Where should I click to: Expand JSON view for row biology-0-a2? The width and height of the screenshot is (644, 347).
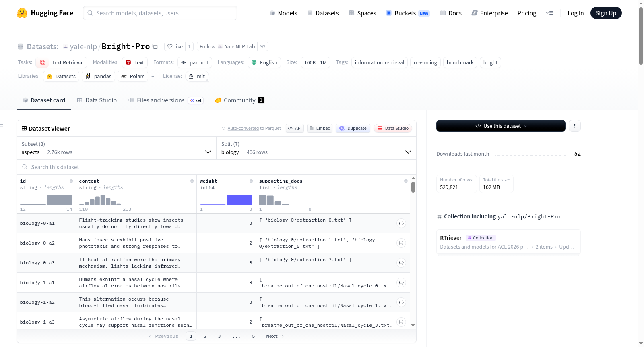[401, 243]
